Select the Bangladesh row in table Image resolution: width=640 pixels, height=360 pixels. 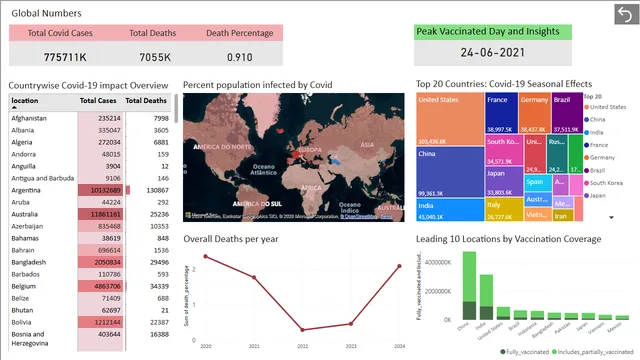coord(90,262)
